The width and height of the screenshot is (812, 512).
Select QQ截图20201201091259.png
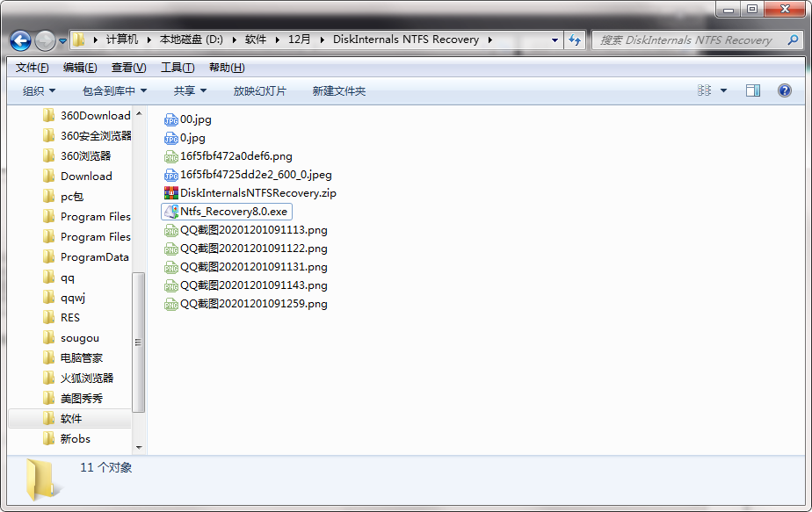click(246, 304)
